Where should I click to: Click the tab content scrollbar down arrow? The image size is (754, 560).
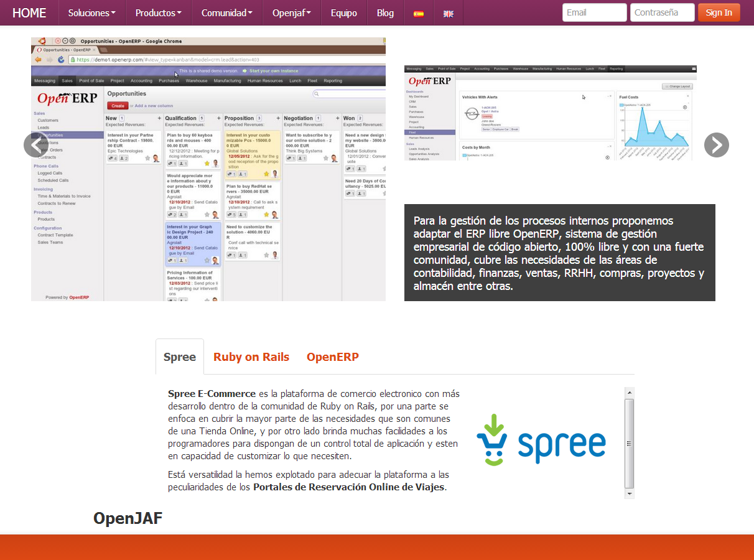pyautogui.click(x=630, y=493)
